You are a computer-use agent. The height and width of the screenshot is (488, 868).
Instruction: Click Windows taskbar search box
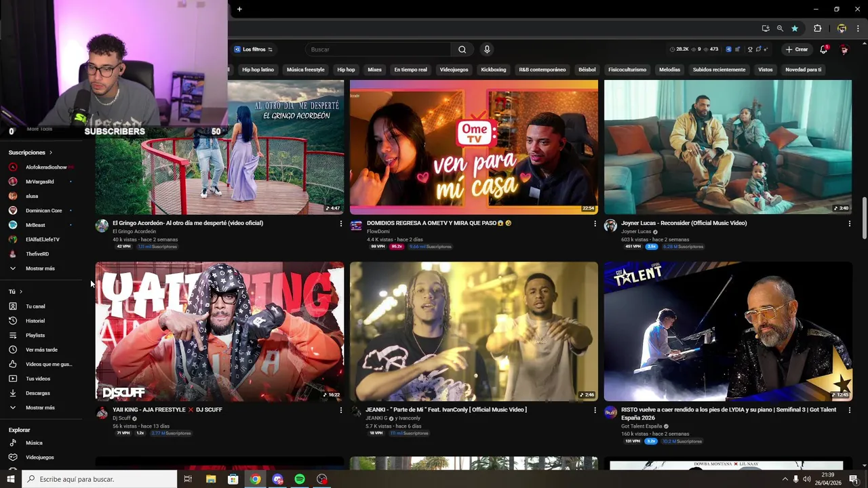coord(99,479)
